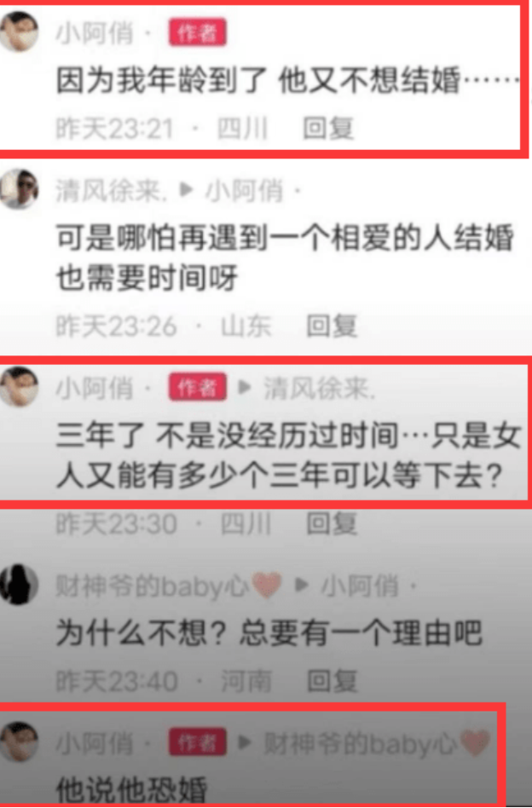Select the comment text 他说他恐婚
This screenshot has height=808, width=532.
pos(131,789)
